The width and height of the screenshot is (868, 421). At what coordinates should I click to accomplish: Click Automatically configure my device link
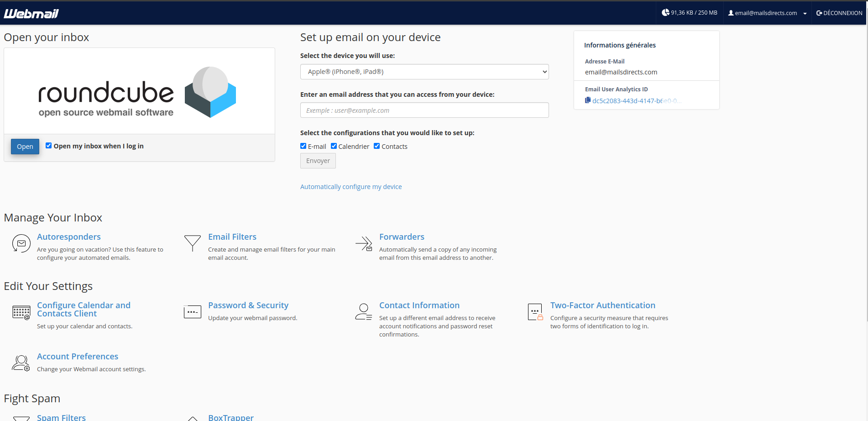click(x=351, y=187)
